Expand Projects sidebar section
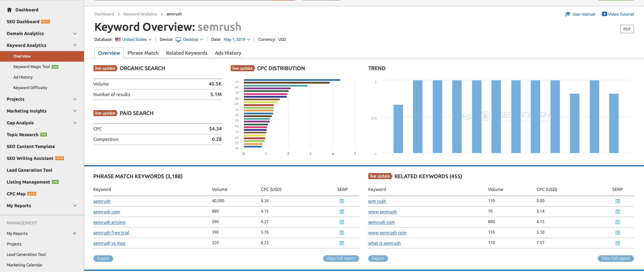This screenshot has width=644, height=272. (75, 99)
